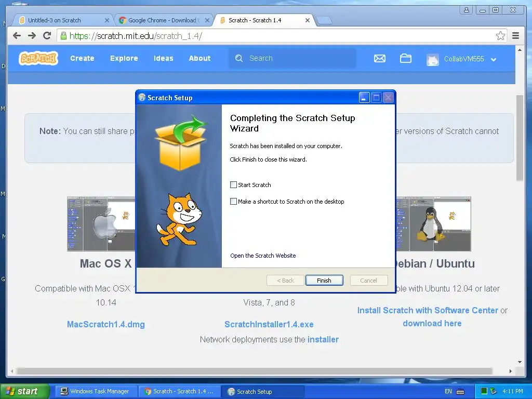The image size is (532, 399).
Task: Enable the Start Scratch checkbox
Action: [233, 185]
